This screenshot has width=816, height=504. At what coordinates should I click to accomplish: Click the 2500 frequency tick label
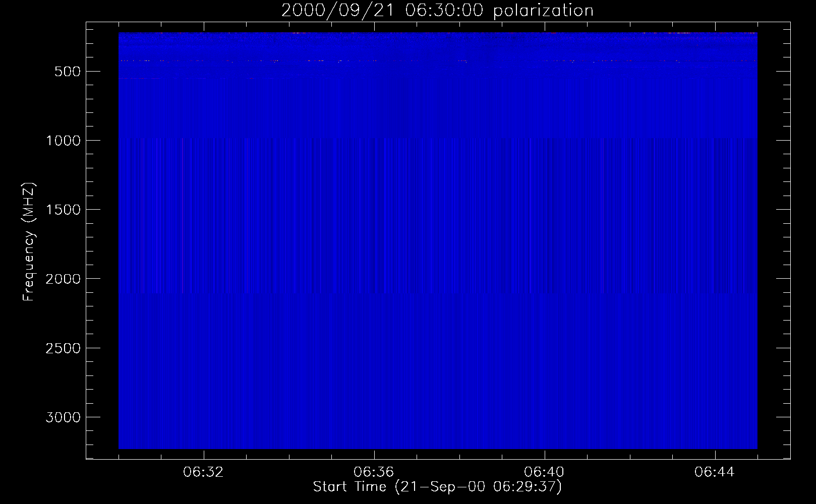point(63,348)
